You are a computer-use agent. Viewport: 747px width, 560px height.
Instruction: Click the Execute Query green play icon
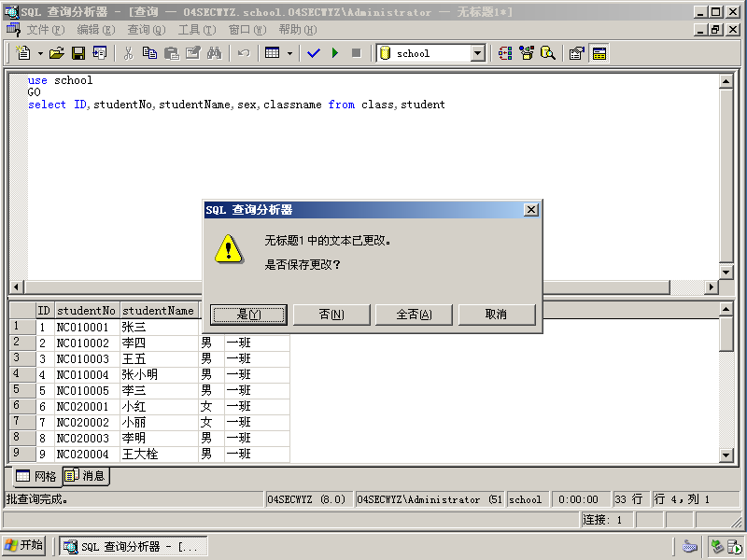[335, 53]
